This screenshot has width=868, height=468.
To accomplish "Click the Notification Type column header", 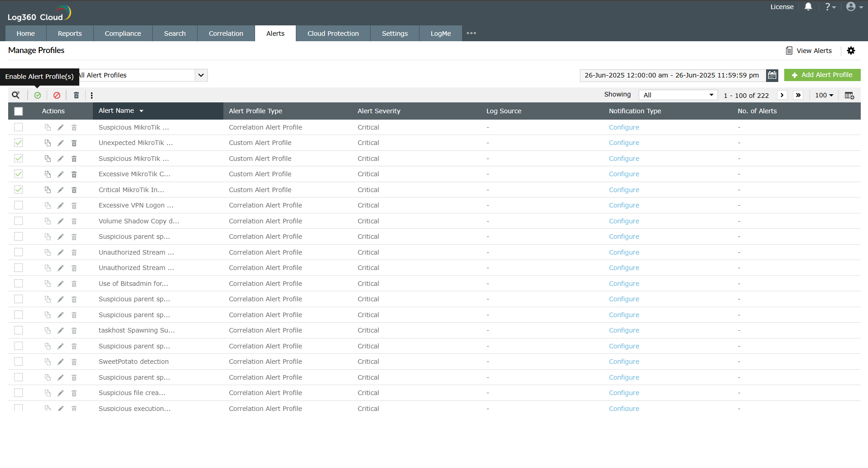I will point(635,111).
